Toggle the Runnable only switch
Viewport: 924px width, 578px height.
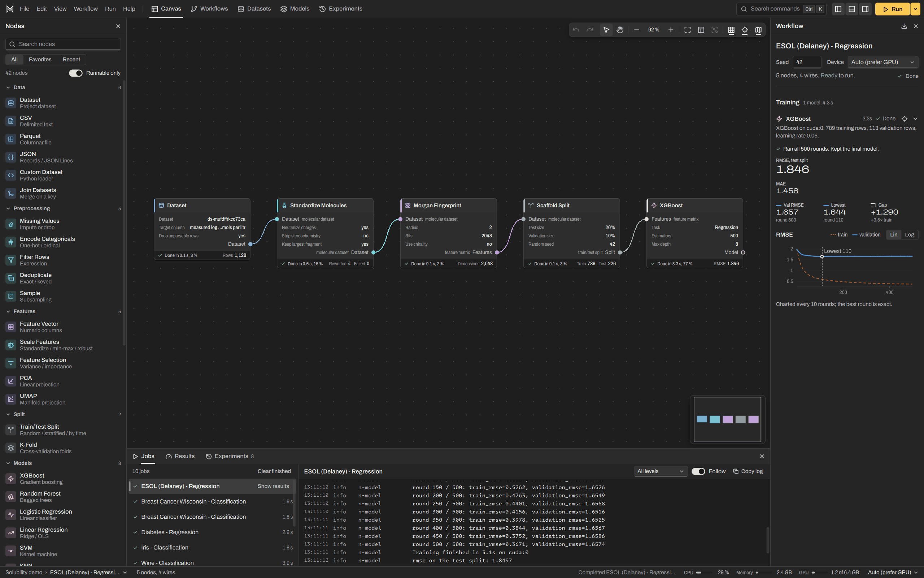75,73
